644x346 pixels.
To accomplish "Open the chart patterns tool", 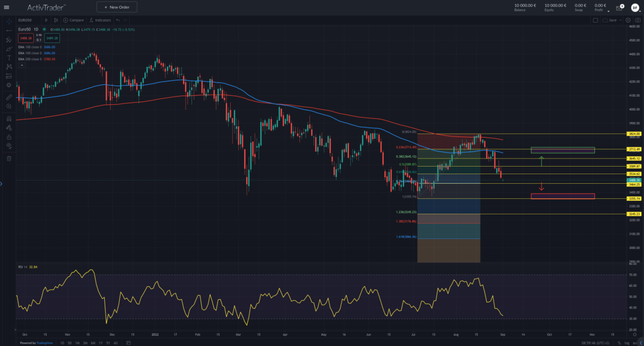I will (9, 67).
